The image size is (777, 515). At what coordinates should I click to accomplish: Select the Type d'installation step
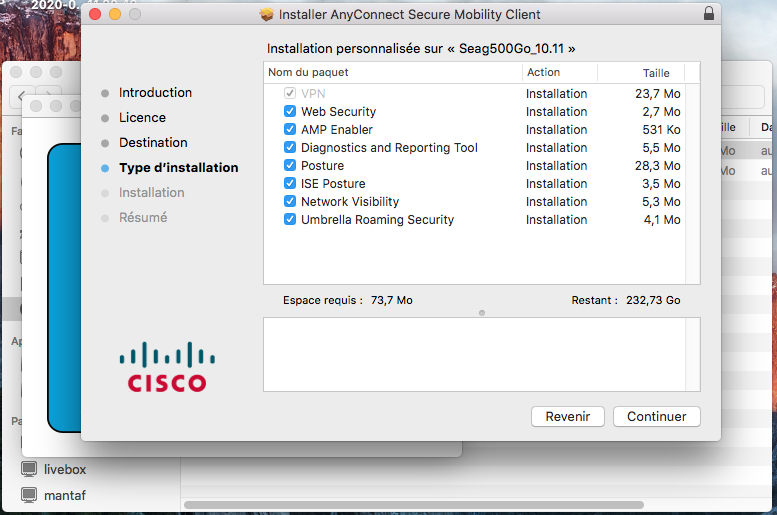click(x=178, y=168)
